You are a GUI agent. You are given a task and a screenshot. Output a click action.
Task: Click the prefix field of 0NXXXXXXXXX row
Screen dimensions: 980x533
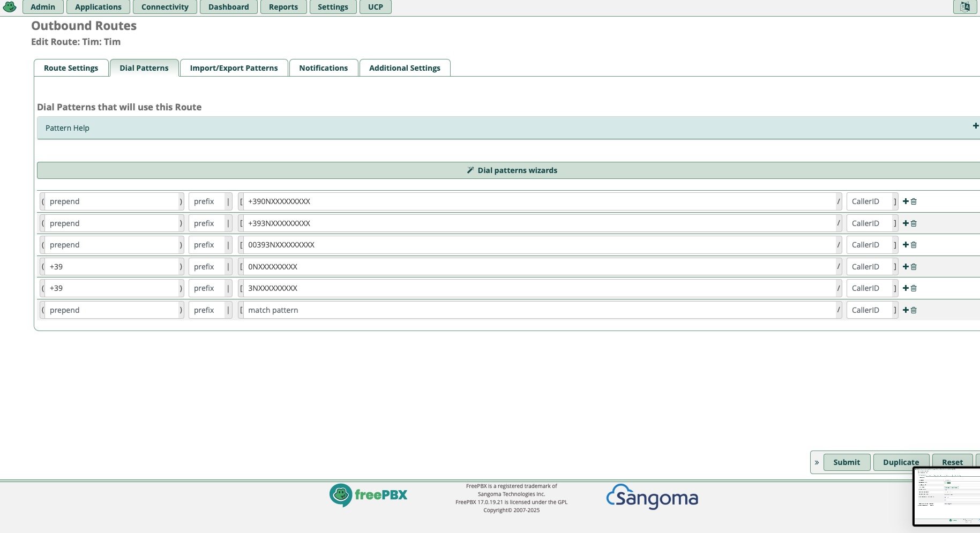(207, 267)
